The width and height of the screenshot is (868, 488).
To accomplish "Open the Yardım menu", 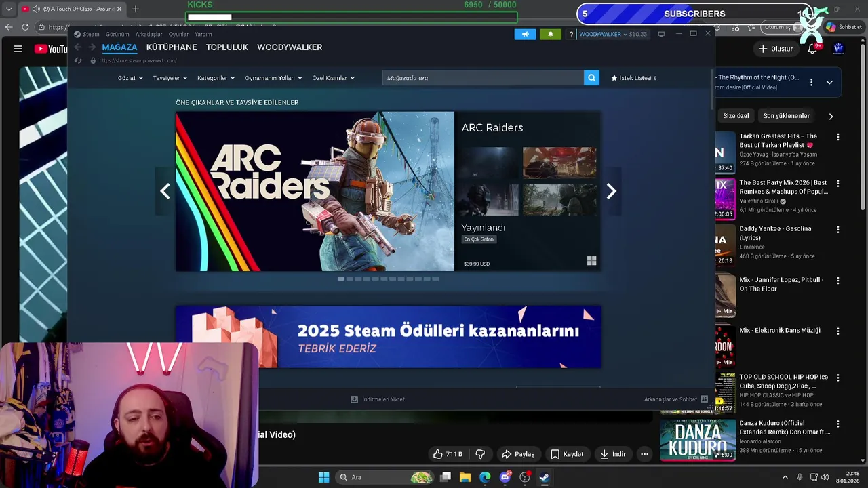I will [x=203, y=34].
